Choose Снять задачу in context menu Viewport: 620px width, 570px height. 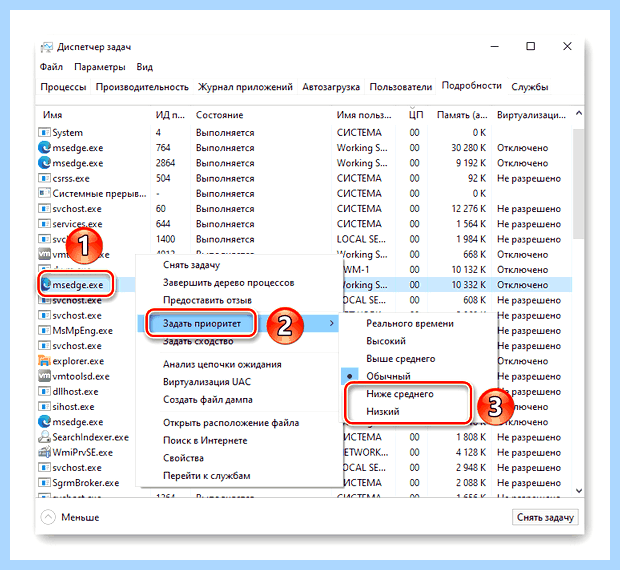click(x=191, y=265)
